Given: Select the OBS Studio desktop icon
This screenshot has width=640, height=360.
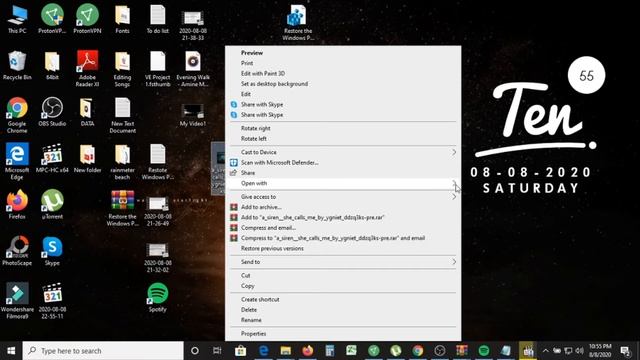Looking at the screenshot, I should [52, 112].
